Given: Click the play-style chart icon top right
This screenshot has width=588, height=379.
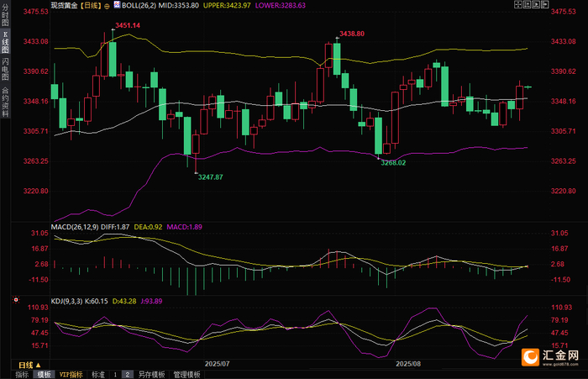Looking at the screenshot, I should pyautogui.click(x=536, y=4).
